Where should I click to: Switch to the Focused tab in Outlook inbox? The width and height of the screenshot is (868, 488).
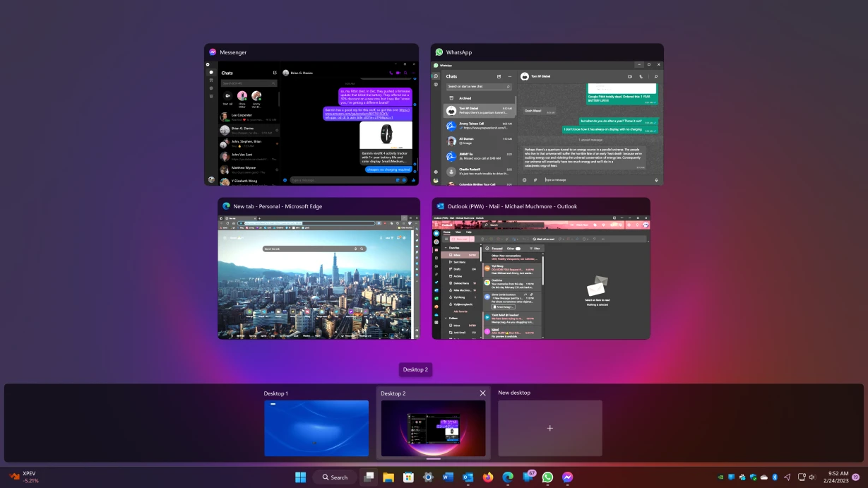point(497,249)
